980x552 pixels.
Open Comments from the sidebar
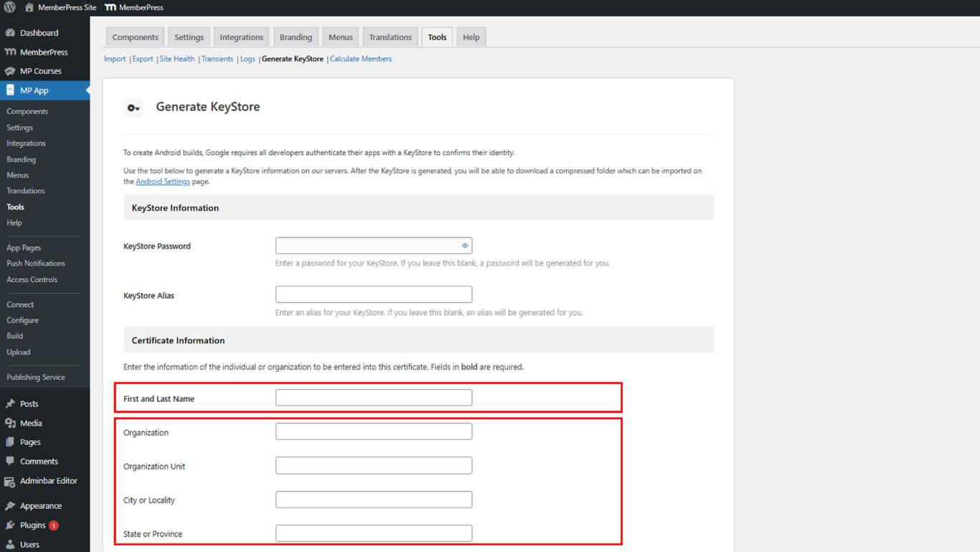click(39, 462)
